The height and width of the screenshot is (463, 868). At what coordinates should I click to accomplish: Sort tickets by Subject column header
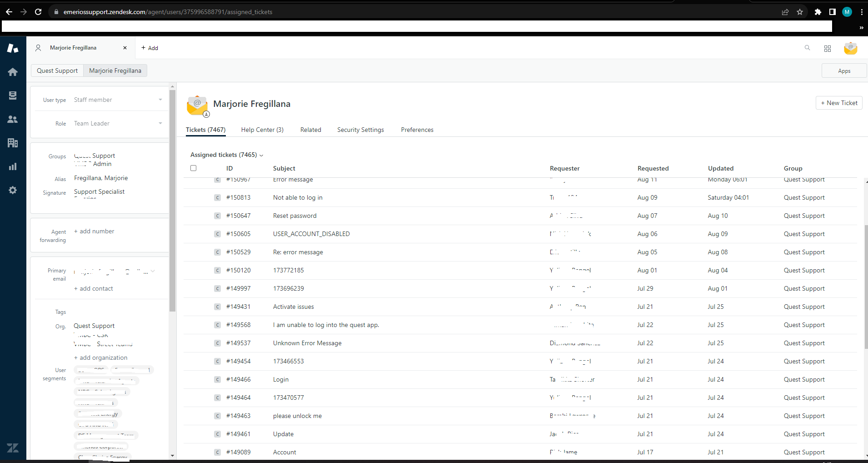click(x=284, y=168)
